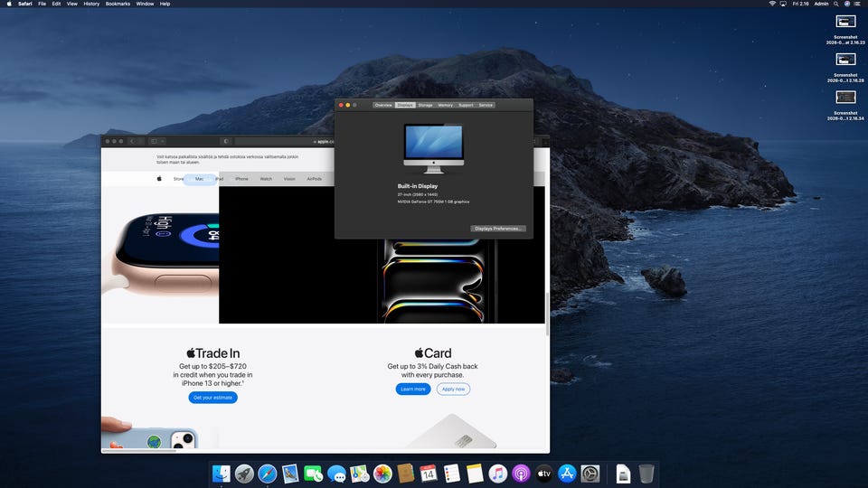Open iPhone link in Apple navigation
The width and height of the screenshot is (868, 488).
pyautogui.click(x=242, y=179)
